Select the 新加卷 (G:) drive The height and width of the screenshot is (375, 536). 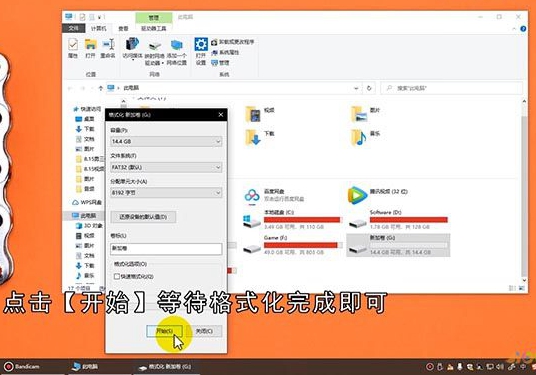398,245
